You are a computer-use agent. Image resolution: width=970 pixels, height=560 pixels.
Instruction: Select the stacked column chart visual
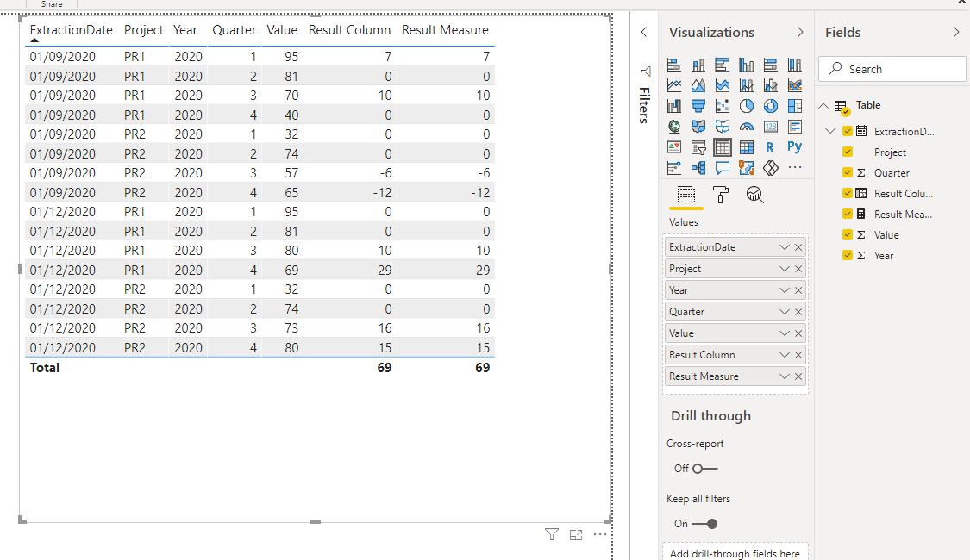coord(698,65)
